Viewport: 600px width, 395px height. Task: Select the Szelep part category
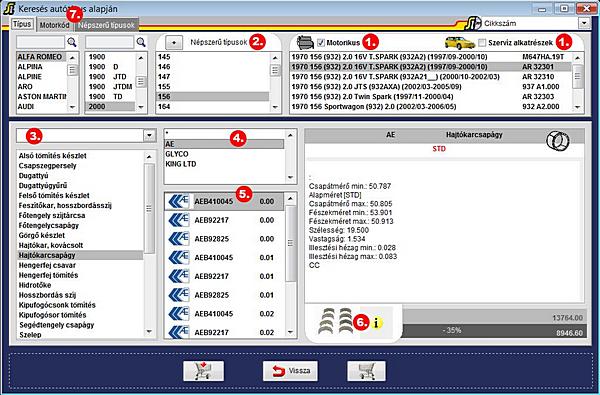click(80, 335)
